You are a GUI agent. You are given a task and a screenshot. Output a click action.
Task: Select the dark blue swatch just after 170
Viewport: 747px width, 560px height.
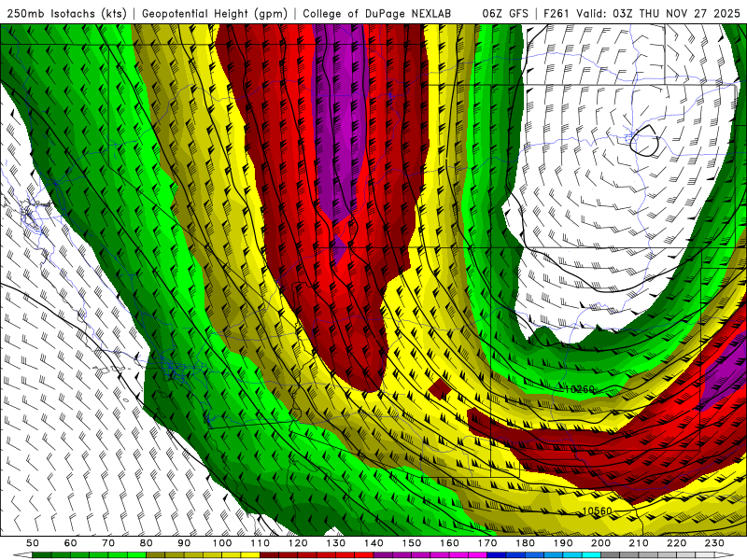(x=497, y=555)
